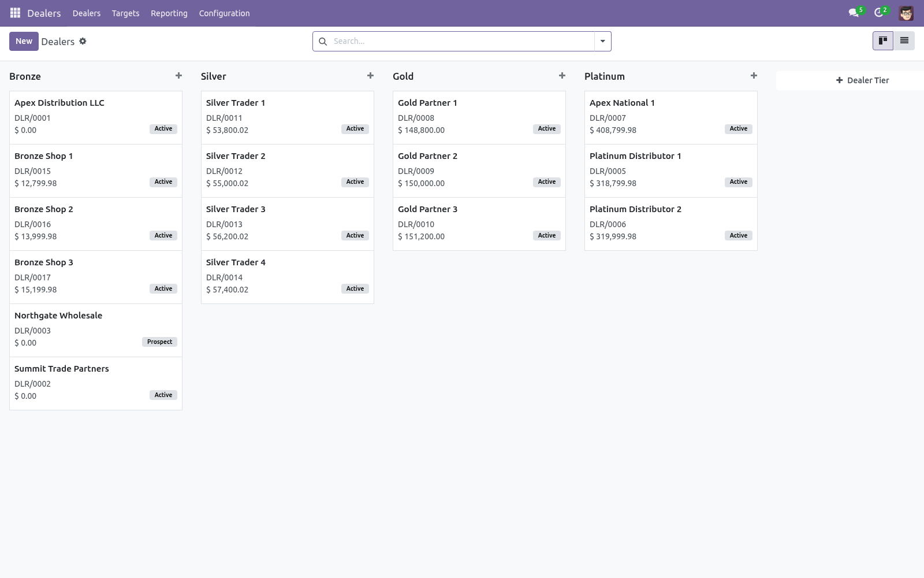Open the Northgate Wholesale card
This screenshot has width=924, height=578.
[96, 330]
